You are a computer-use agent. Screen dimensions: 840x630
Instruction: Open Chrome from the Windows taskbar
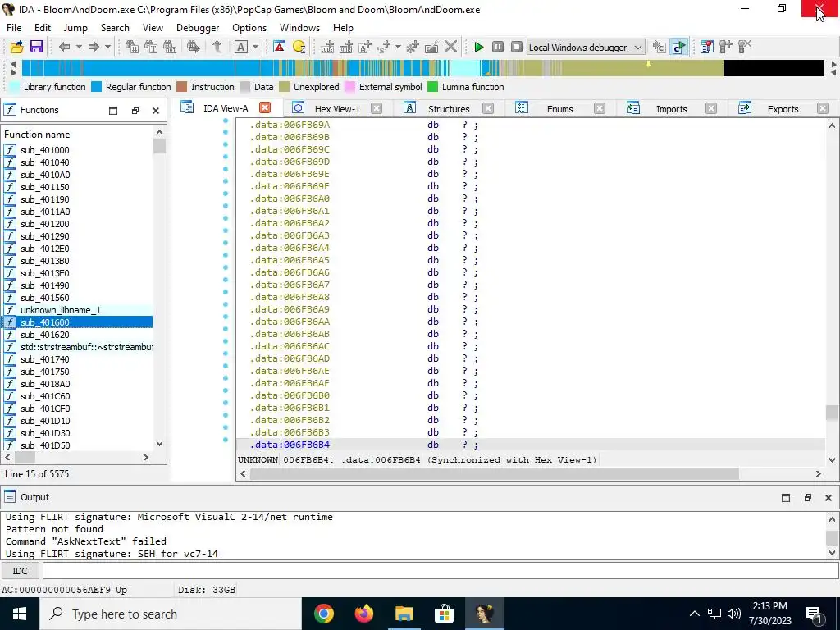point(323,614)
